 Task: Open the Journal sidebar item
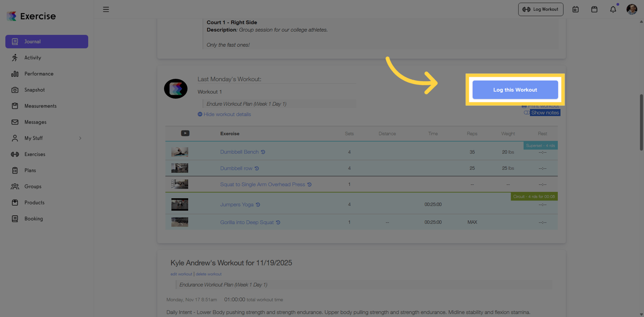coord(47,42)
